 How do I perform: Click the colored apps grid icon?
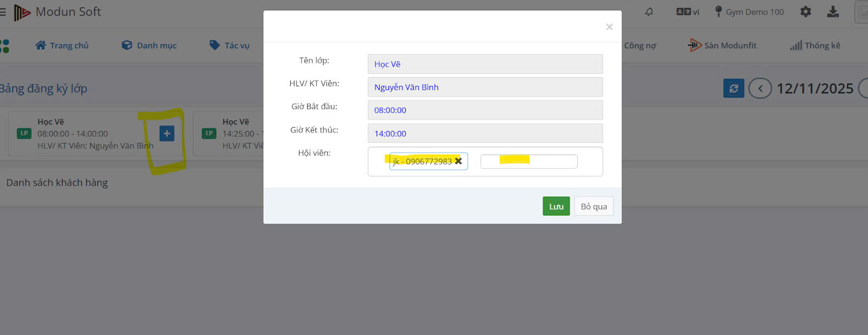5,46
